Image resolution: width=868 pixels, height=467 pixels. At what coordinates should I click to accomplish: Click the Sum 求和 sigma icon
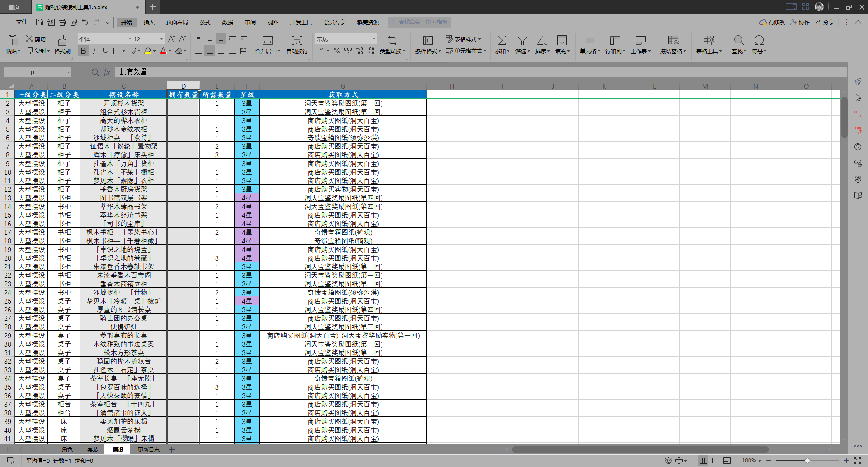point(502,40)
